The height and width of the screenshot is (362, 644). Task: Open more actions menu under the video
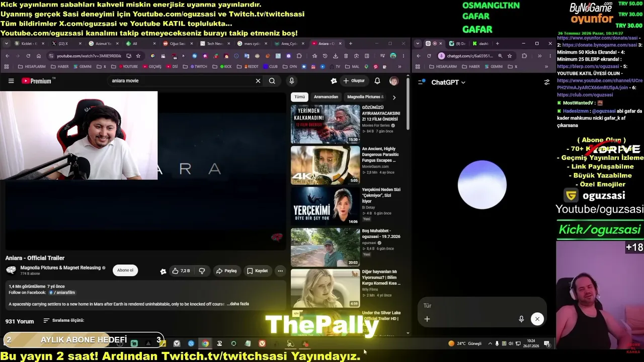point(280,271)
